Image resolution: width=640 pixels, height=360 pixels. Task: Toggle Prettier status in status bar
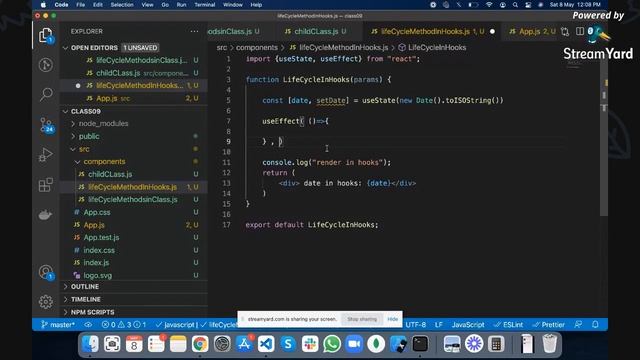point(549,325)
